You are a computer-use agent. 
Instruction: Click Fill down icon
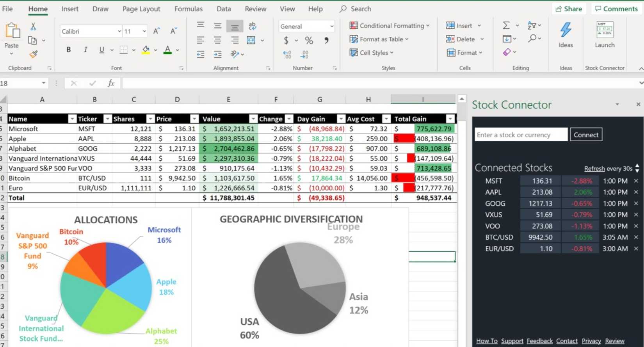click(507, 39)
